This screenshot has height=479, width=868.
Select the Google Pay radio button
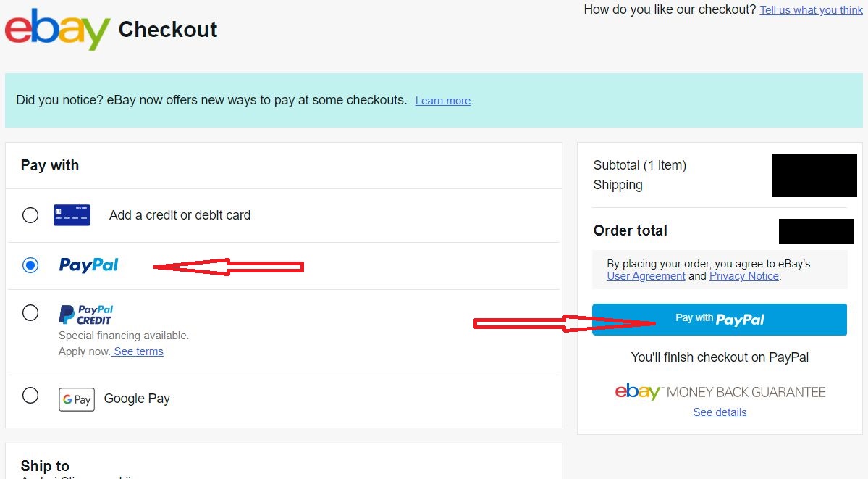coord(30,396)
